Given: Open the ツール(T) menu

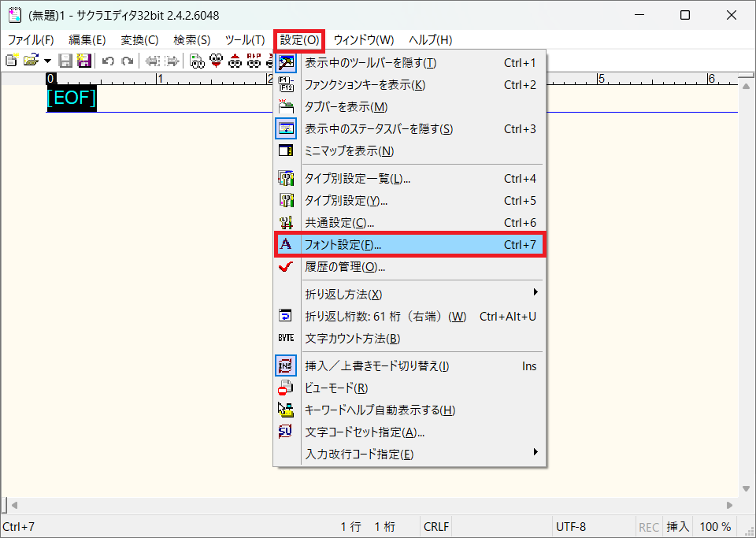Looking at the screenshot, I should [x=244, y=39].
